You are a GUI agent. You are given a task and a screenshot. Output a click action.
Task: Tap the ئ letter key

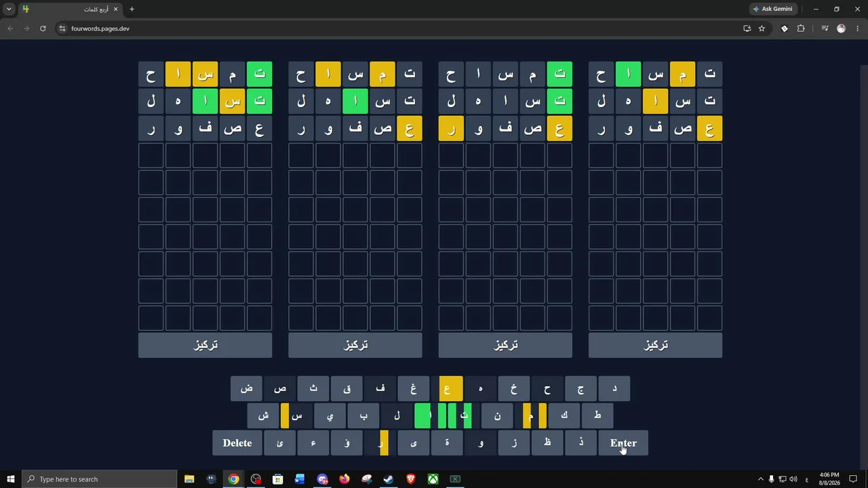point(280,443)
